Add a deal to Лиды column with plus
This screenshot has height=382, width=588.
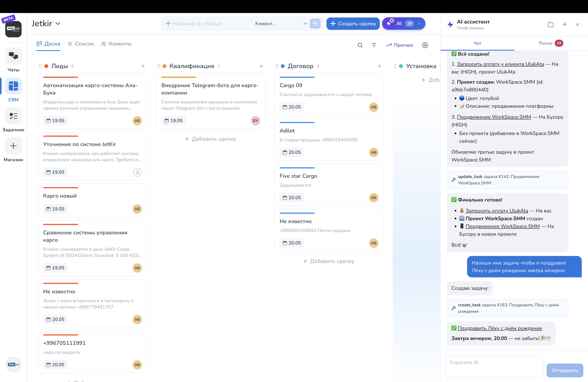coord(143,66)
